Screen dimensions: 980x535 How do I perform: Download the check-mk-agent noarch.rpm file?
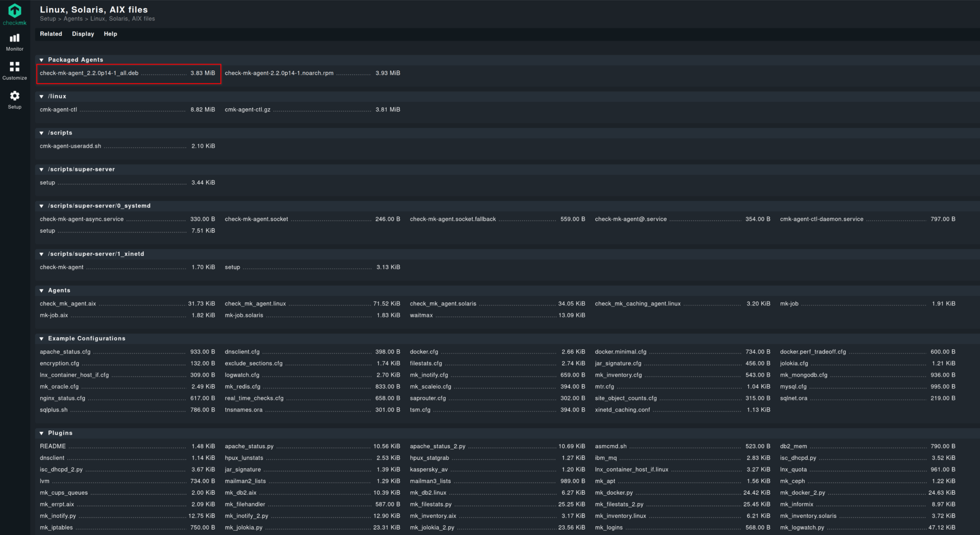point(279,73)
